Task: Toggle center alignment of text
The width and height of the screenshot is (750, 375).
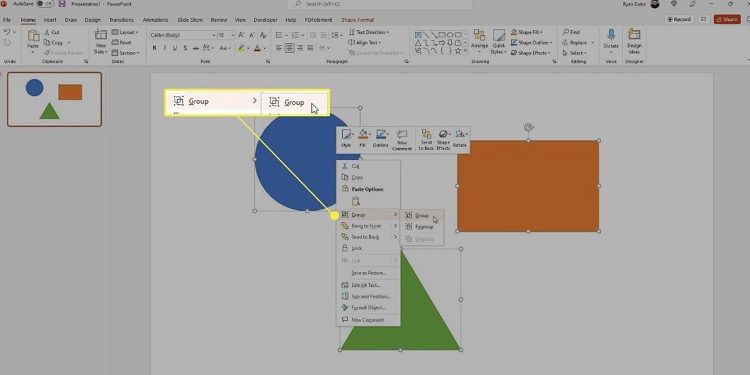Action: (289, 48)
